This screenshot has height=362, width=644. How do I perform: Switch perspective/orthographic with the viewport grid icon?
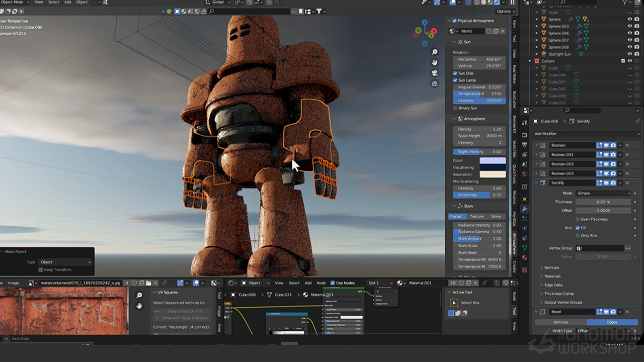pos(435,83)
